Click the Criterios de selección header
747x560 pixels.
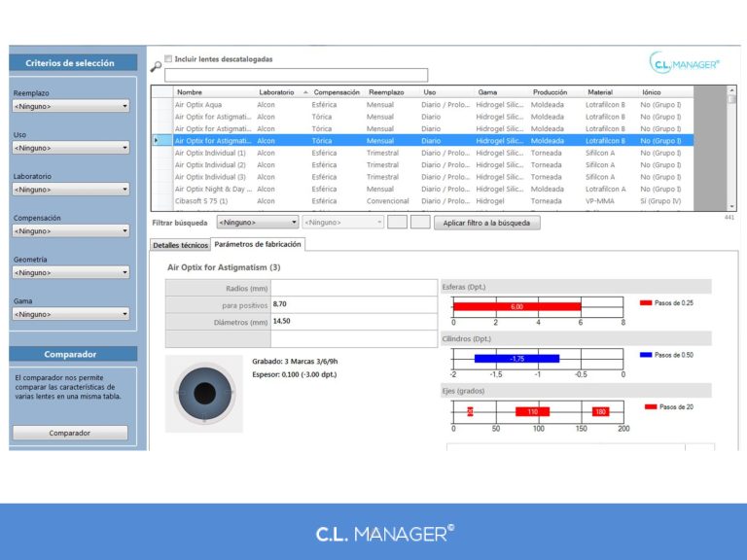(73, 63)
